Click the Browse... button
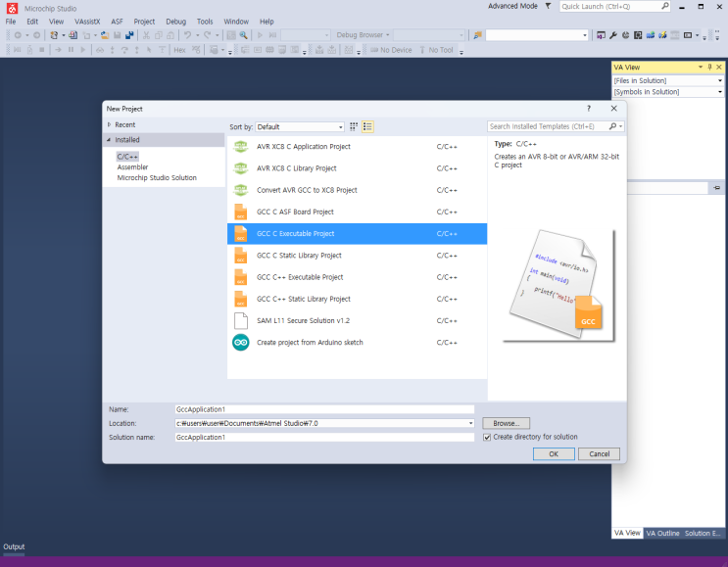728x567 pixels. [506, 423]
